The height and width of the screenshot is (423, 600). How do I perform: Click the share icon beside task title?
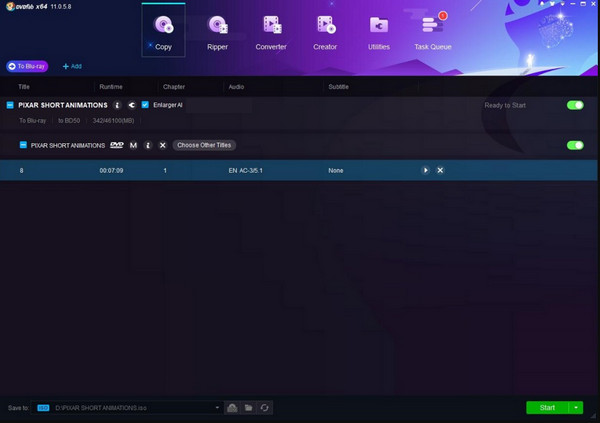[x=132, y=105]
